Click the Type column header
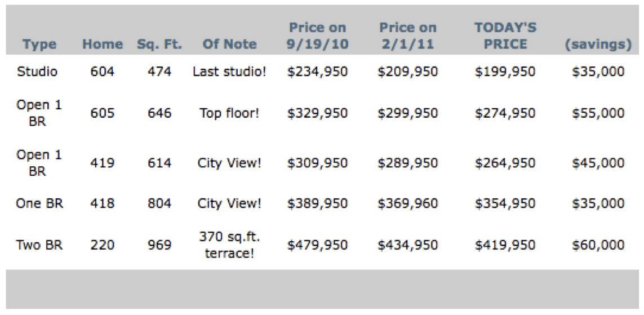Viewport: 644px width, 315px height. 39,45
